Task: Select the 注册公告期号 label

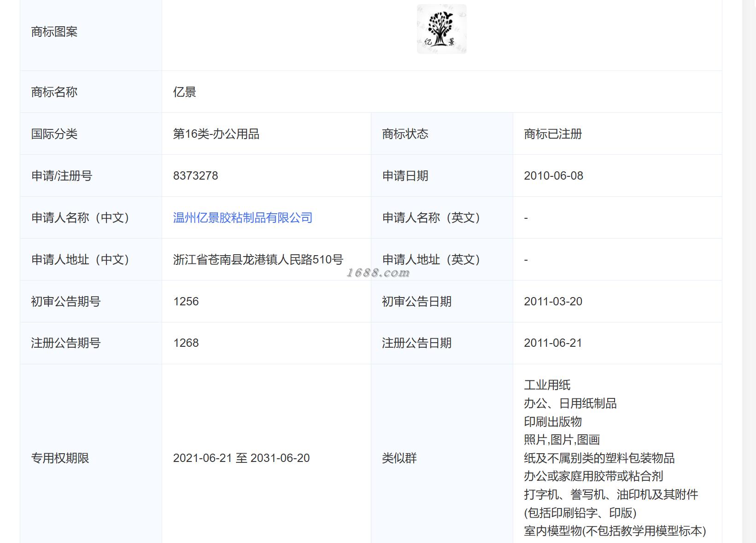Action: pos(66,343)
